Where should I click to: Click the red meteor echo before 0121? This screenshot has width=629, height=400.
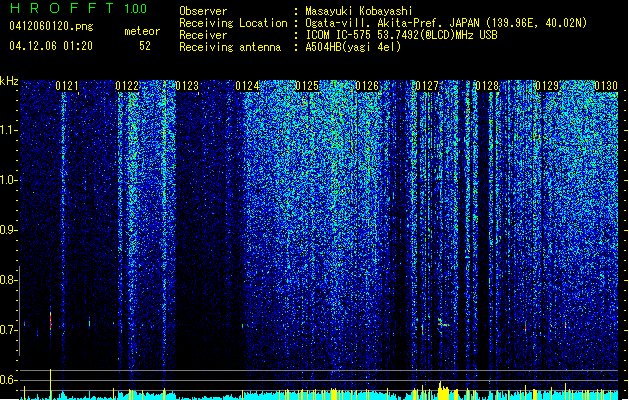[x=51, y=320]
